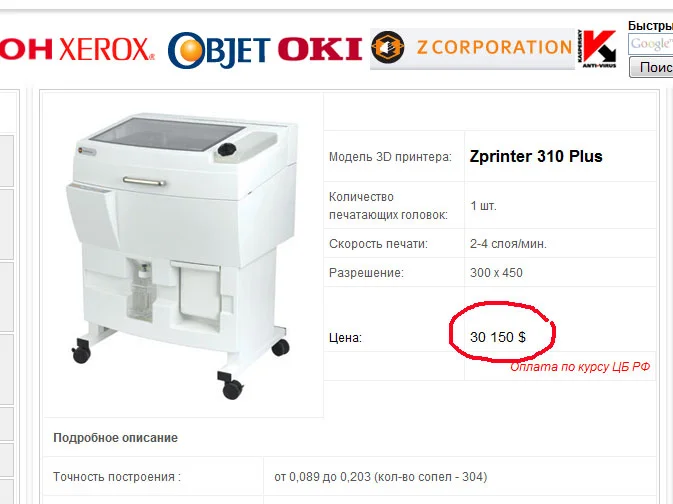
Task: Click the Цена label in the table
Action: (345, 338)
